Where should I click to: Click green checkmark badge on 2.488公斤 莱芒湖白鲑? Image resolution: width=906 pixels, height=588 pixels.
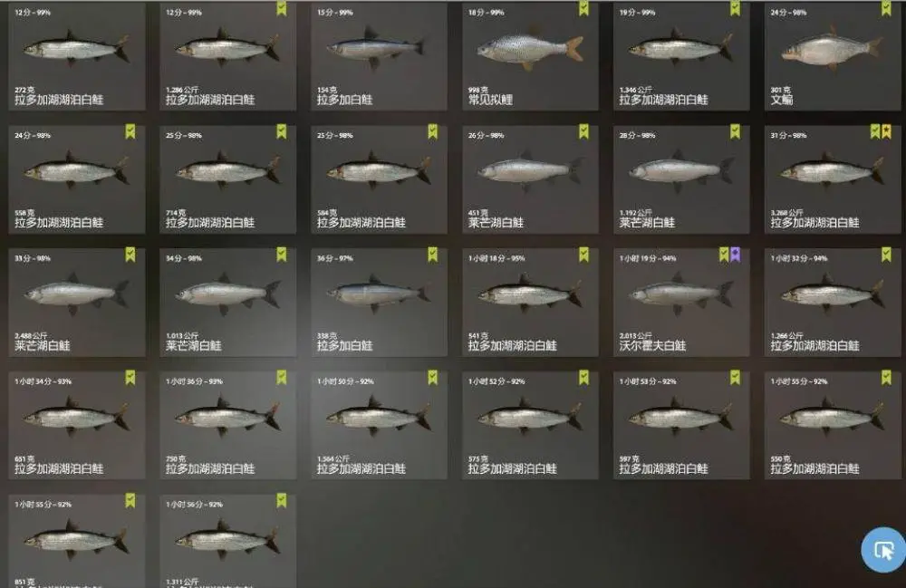pos(130,255)
